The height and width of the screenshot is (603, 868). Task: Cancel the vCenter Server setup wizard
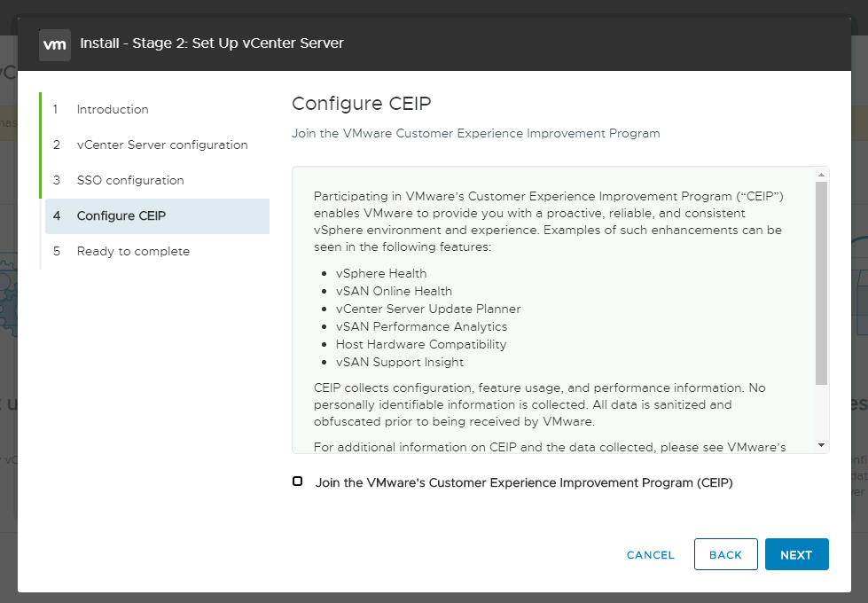[650, 555]
